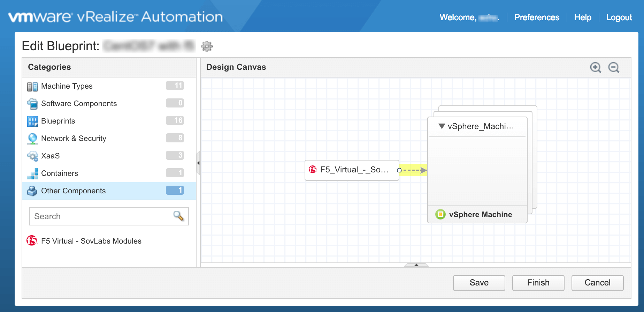This screenshot has width=644, height=312.
Task: Click the F5 icon on the canvas node
Action: [313, 170]
